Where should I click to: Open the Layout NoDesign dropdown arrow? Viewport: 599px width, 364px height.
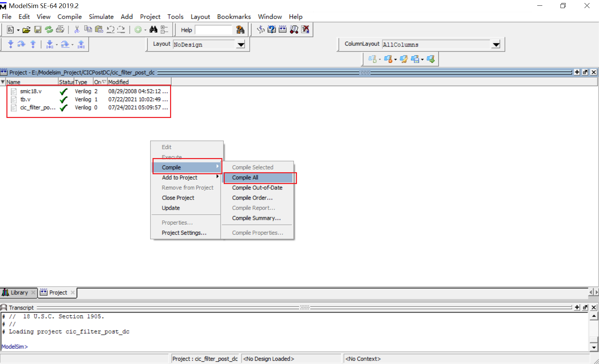pyautogui.click(x=241, y=44)
